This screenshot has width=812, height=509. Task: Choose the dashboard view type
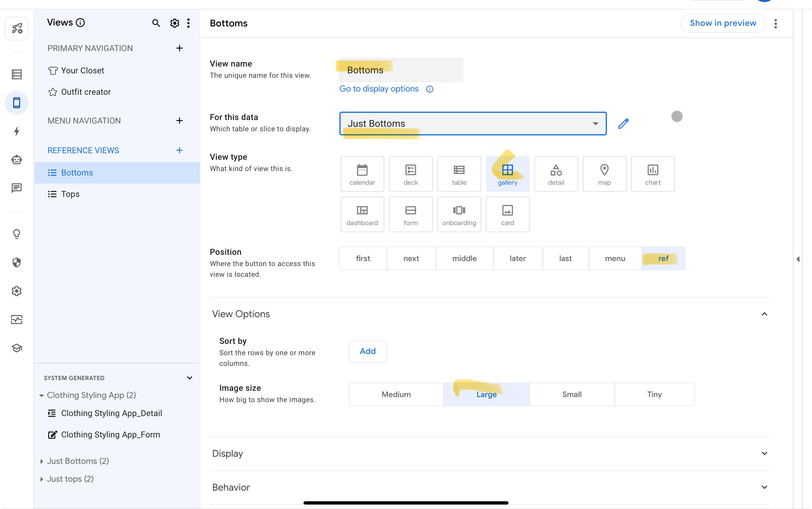(362, 214)
